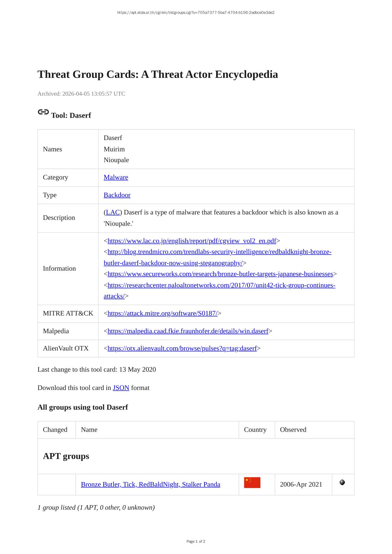Image resolution: width=392 pixels, height=554 pixels.
Task: Click the page URL at the top
Action: (196, 13)
